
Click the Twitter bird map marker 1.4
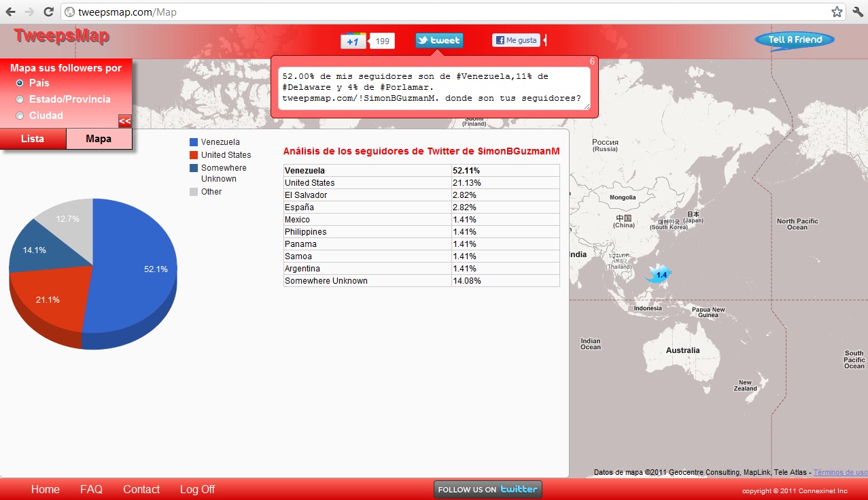pyautogui.click(x=659, y=274)
